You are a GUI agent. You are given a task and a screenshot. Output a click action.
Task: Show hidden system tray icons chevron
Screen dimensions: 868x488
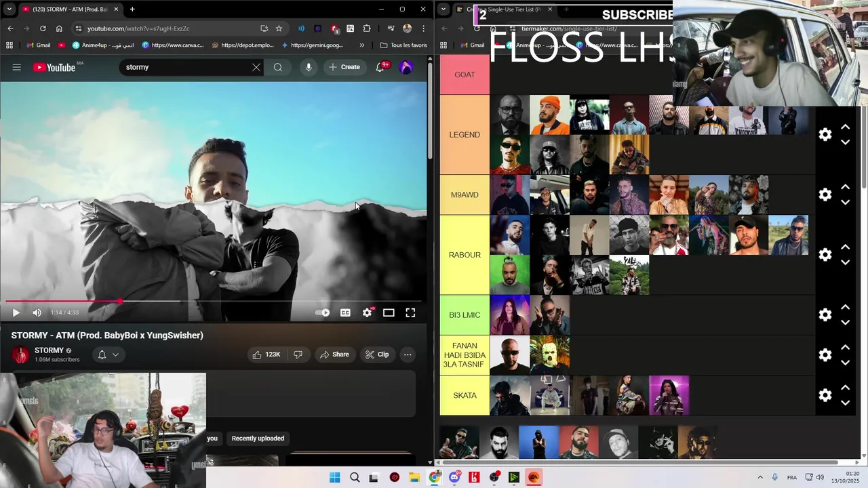760,477
